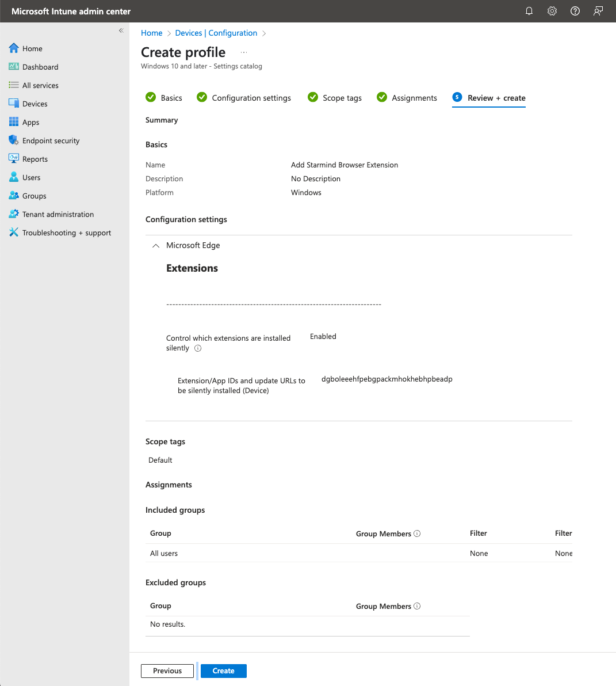Open the settings gear icon
This screenshot has width=616, height=686.
(552, 12)
